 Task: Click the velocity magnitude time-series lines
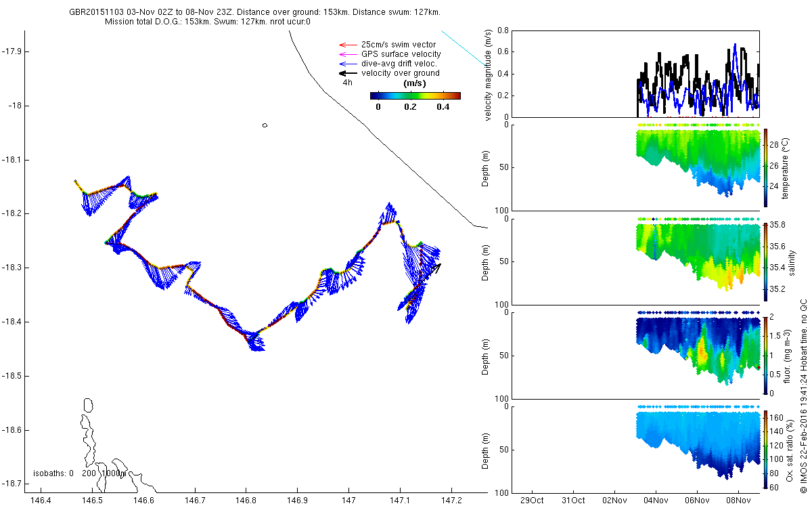pyautogui.click(x=698, y=81)
